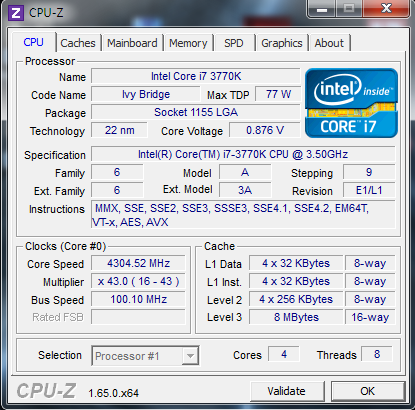The width and height of the screenshot is (415, 410).
Task: Click the empty Rated FSB field
Action: pyautogui.click(x=138, y=317)
